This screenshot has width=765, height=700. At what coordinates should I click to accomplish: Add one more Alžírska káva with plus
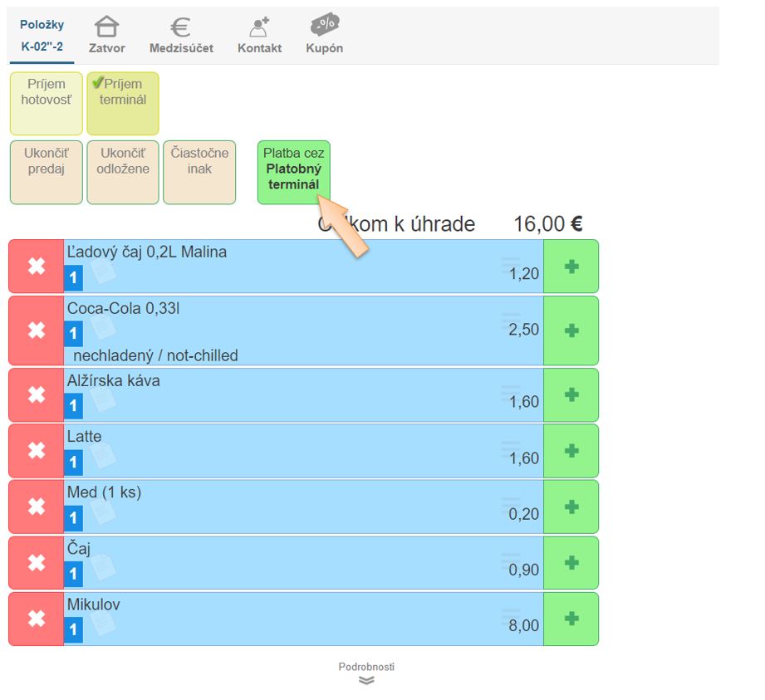tap(571, 394)
